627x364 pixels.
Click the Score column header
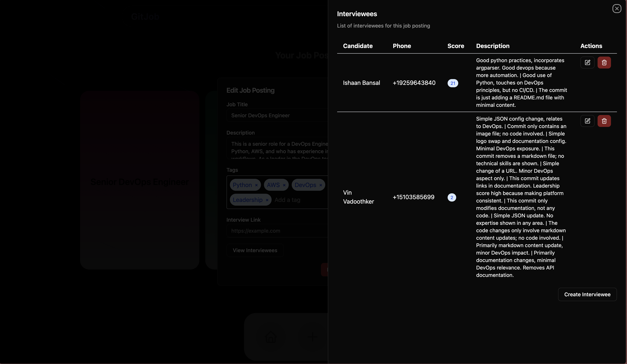(456, 46)
